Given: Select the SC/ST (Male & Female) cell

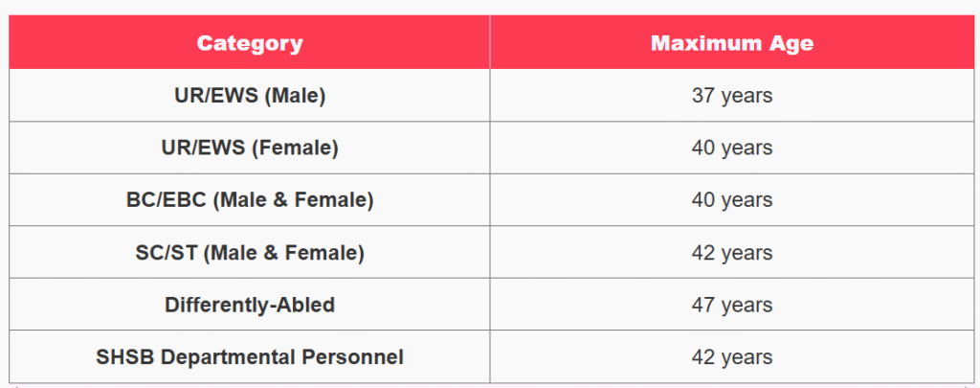Looking at the screenshot, I should 250,252.
